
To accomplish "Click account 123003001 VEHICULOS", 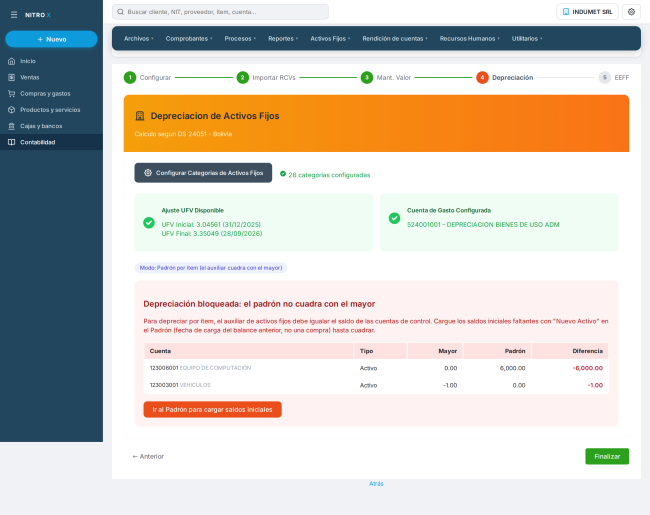I will [x=180, y=385].
